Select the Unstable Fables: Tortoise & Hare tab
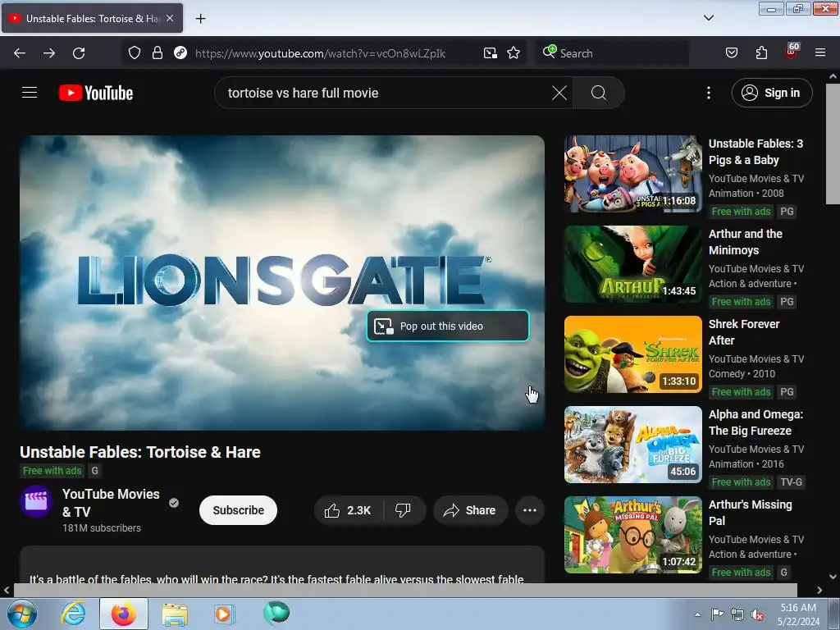Image resolution: width=840 pixels, height=630 pixels. tap(92, 18)
